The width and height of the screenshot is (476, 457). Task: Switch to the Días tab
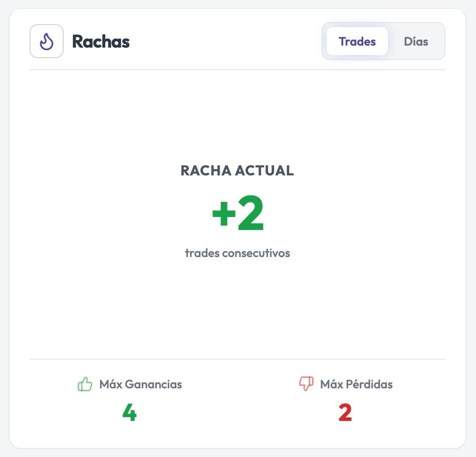click(416, 41)
